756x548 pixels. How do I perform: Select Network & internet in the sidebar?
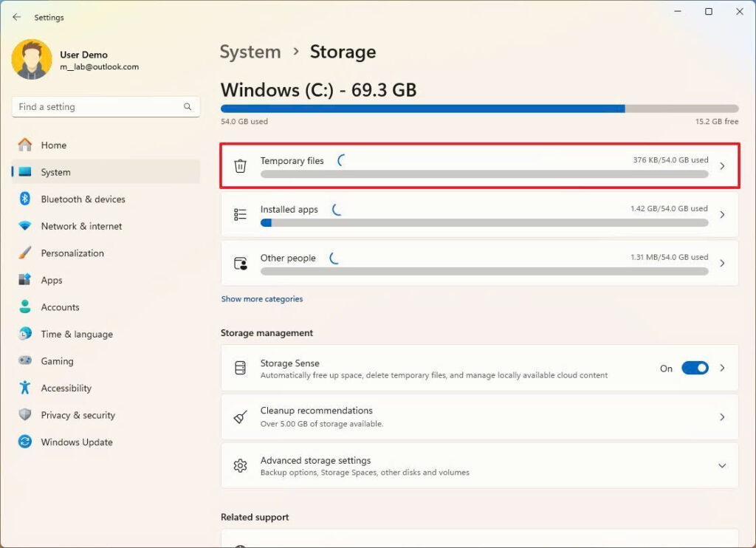[x=82, y=226]
